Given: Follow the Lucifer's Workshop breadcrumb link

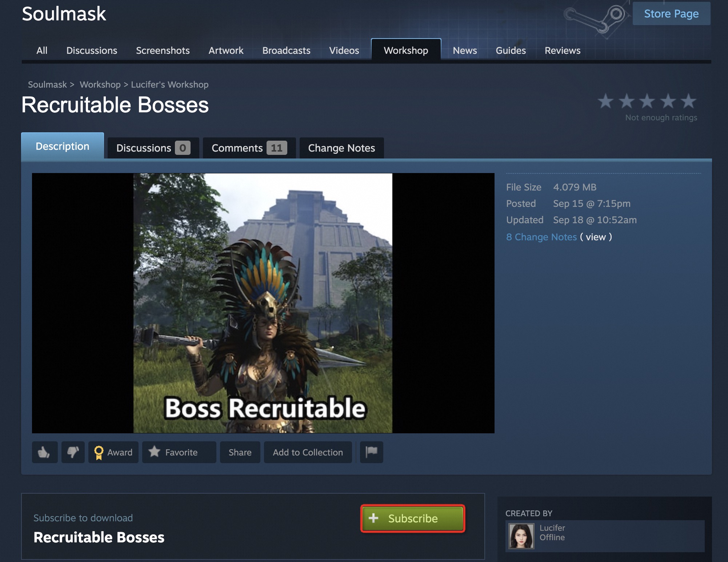Looking at the screenshot, I should click(x=169, y=85).
